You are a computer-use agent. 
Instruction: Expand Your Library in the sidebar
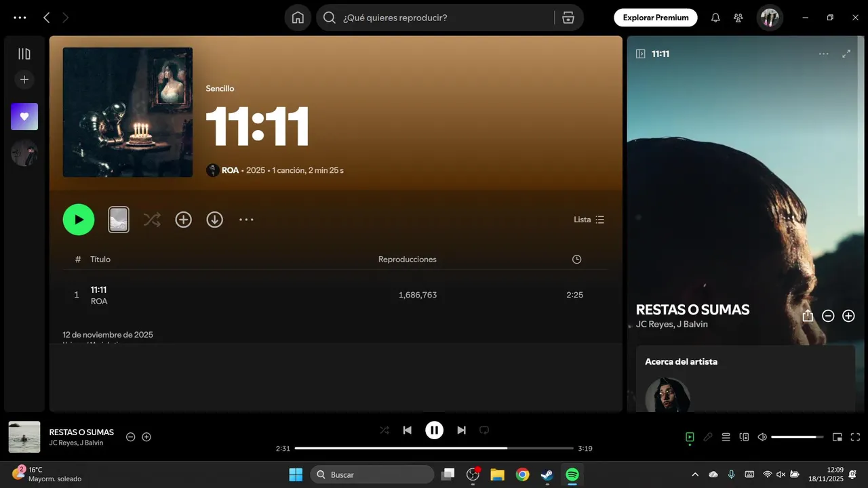tap(24, 54)
